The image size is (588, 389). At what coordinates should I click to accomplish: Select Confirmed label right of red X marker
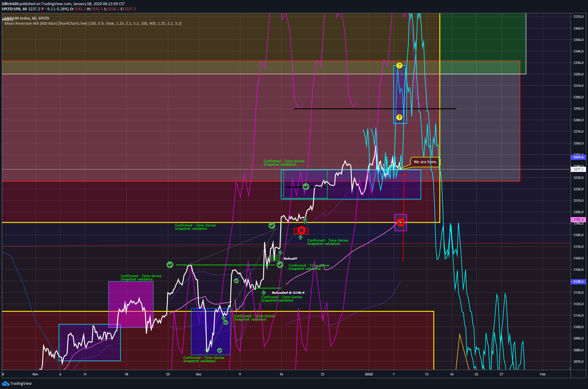coord(328,242)
